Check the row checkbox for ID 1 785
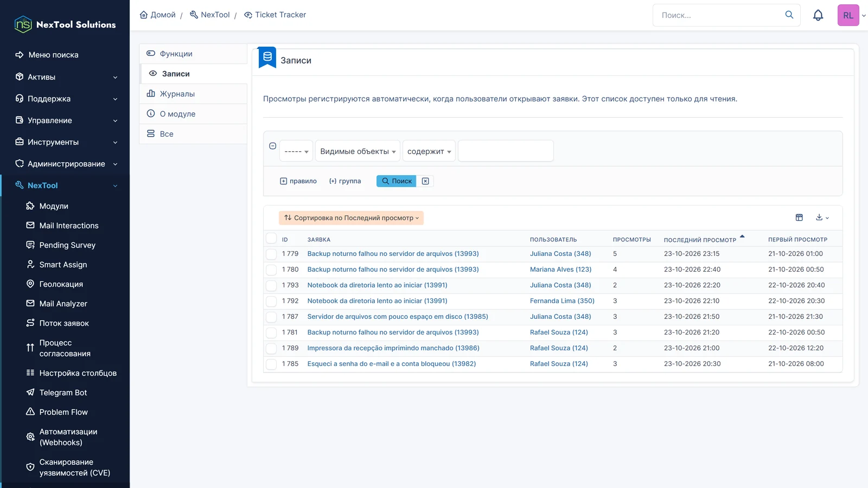Image resolution: width=868 pixels, height=488 pixels. pyautogui.click(x=271, y=364)
